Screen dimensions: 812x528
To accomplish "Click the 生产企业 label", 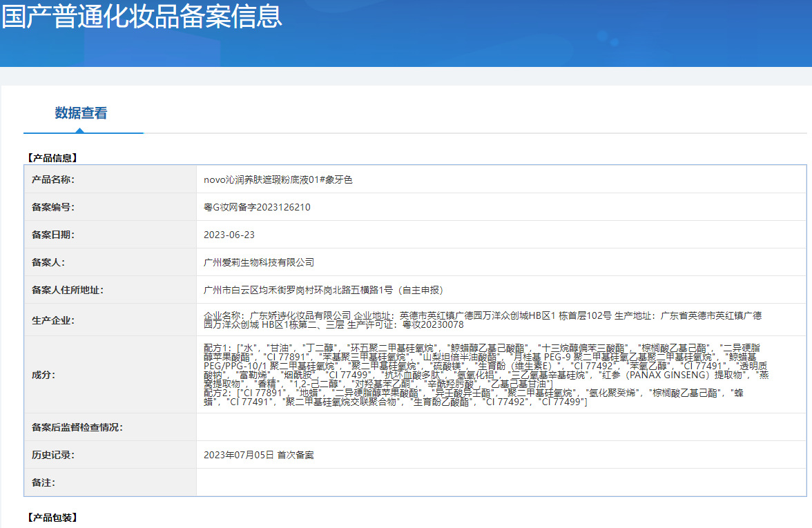I will click(52, 320).
